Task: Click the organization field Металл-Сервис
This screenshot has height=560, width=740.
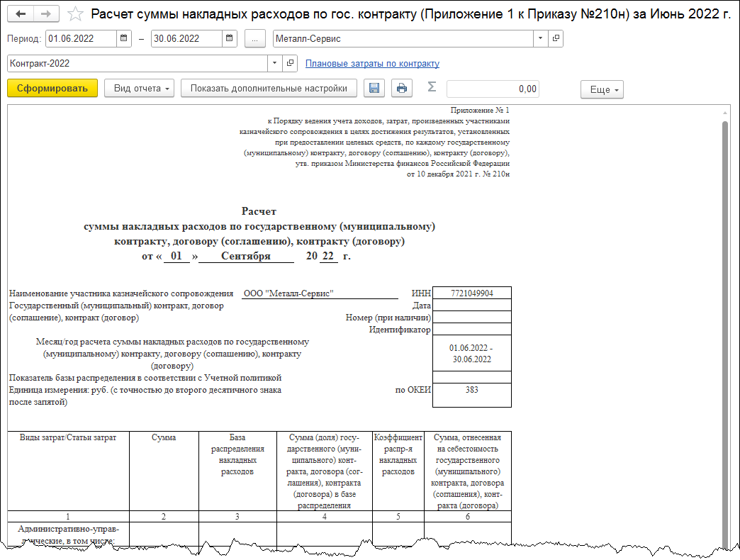Action: point(403,39)
